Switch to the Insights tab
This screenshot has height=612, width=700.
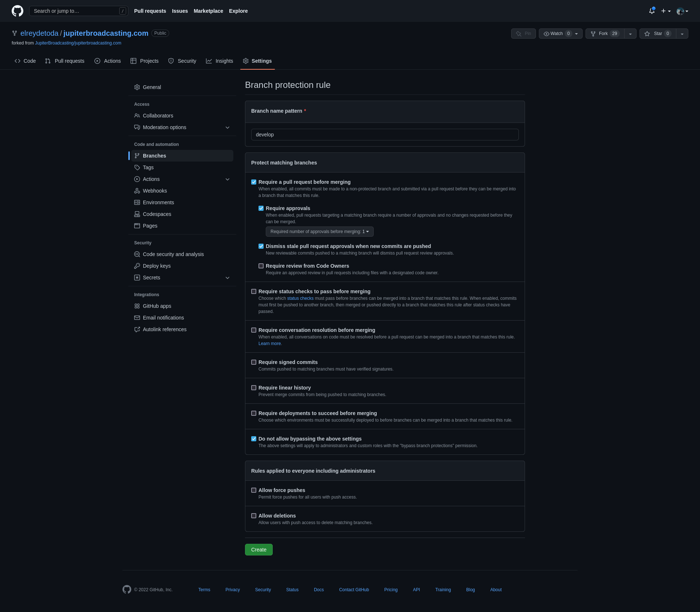click(219, 61)
